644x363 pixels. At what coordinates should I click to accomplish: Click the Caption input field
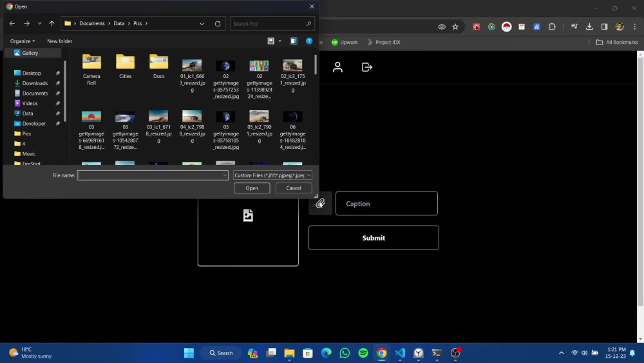pyautogui.click(x=386, y=204)
